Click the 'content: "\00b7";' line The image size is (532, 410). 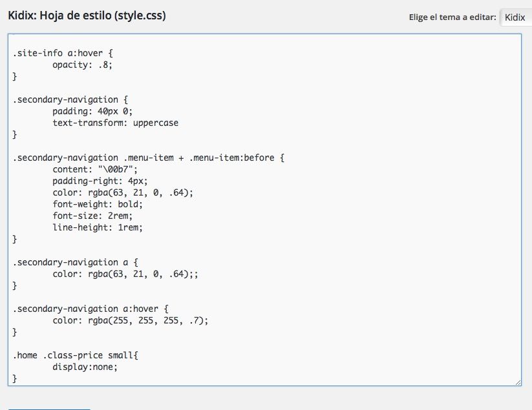[95, 169]
